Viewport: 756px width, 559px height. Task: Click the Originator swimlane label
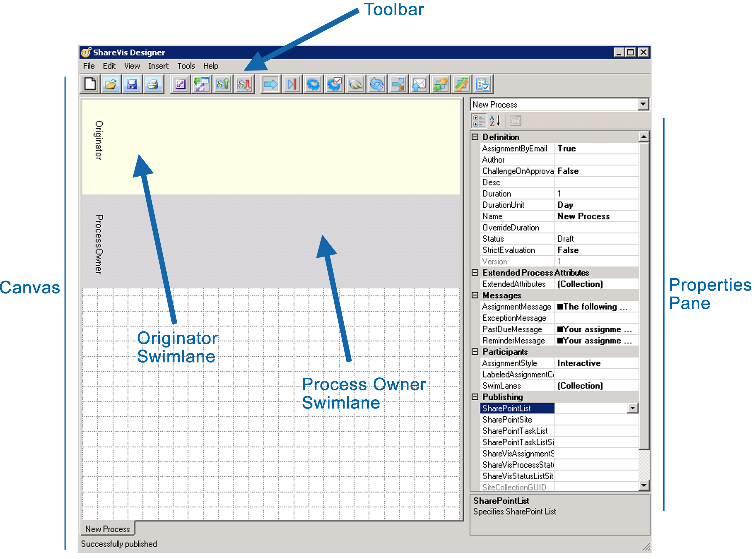98,140
